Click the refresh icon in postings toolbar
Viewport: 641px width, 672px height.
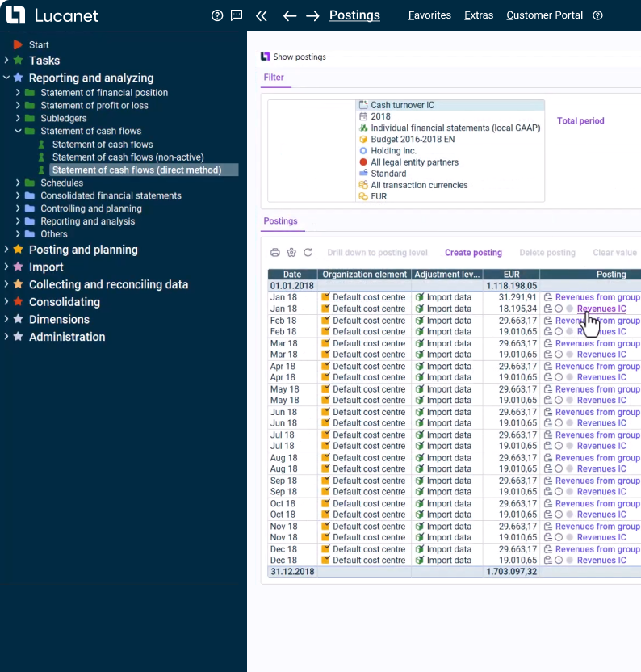(x=308, y=253)
